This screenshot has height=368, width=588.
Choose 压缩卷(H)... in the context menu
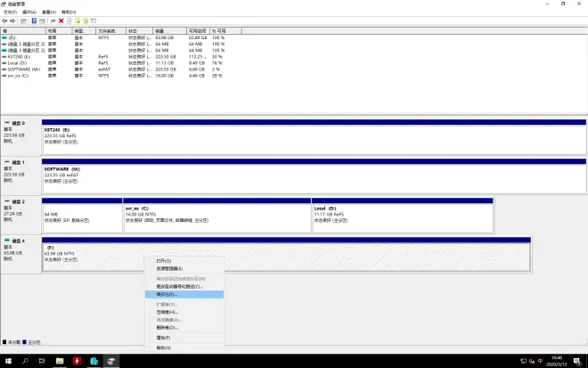pos(184,312)
